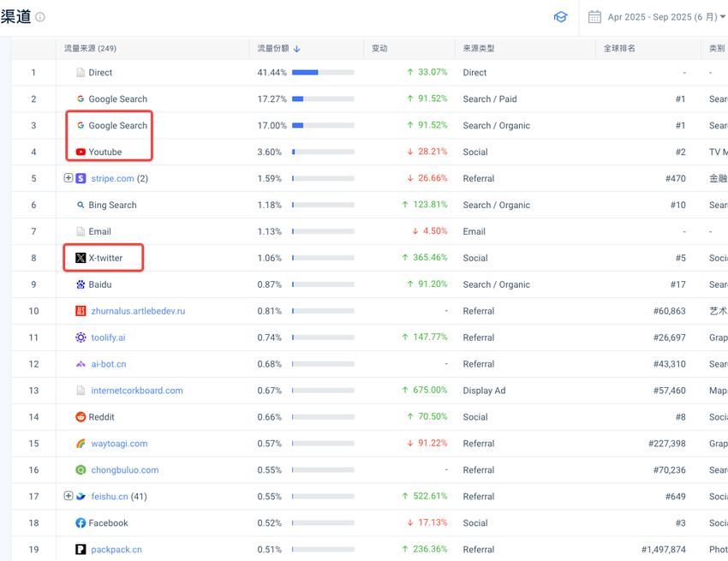Click the Google icon in the Search / Organic row

pyautogui.click(x=81, y=125)
